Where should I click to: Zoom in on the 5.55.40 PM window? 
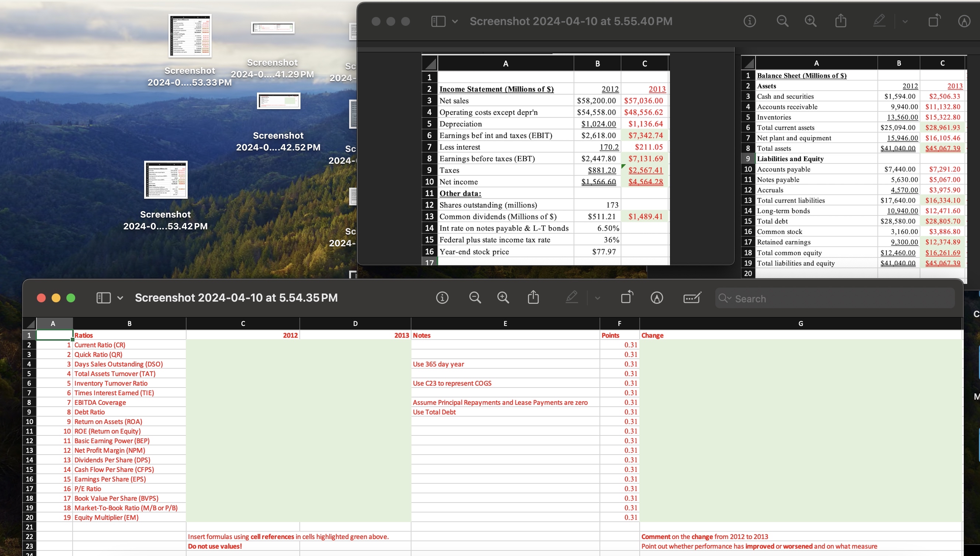(x=810, y=21)
